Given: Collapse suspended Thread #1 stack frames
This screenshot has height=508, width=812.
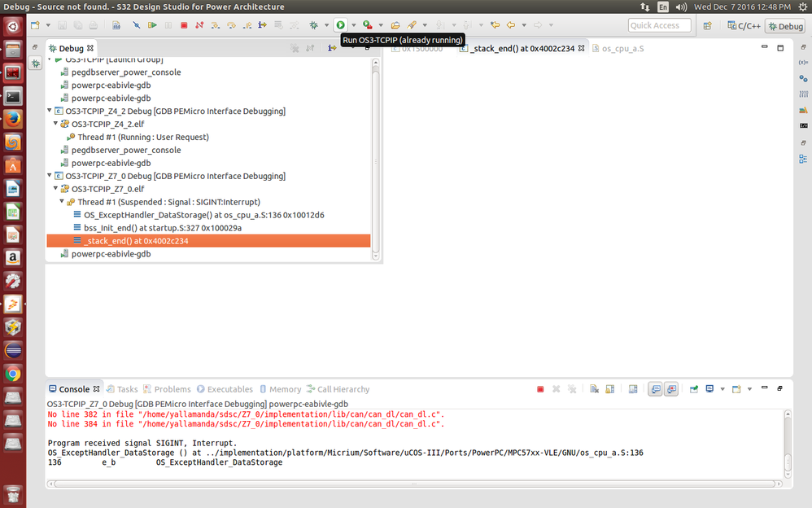Looking at the screenshot, I should coord(62,201).
